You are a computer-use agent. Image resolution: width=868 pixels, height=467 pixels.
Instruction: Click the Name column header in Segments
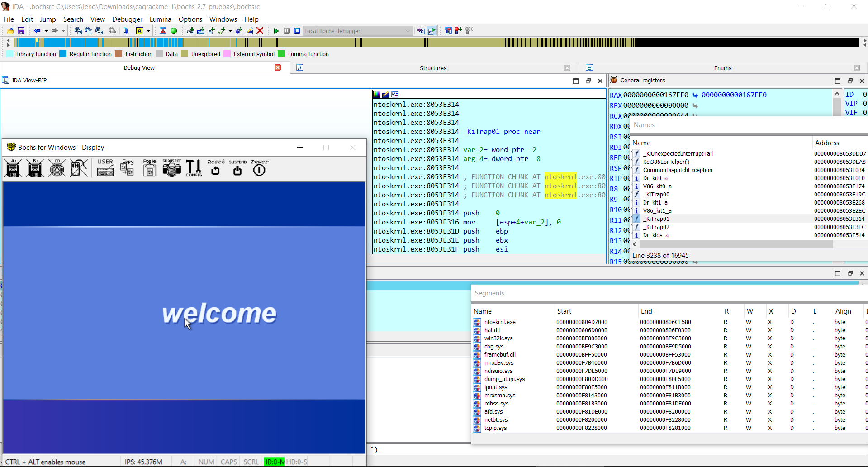tap(513, 311)
